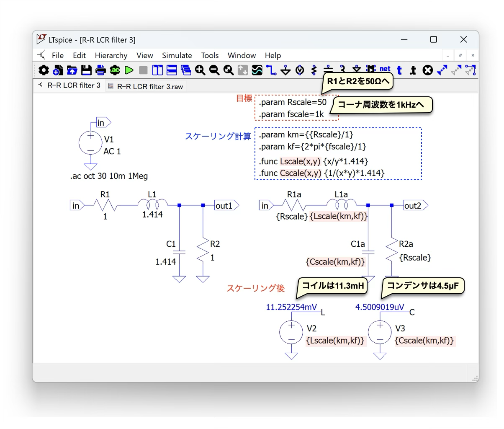The width and height of the screenshot is (504, 429).
Task: Click the transistor icon left of File
Action: tap(41, 55)
